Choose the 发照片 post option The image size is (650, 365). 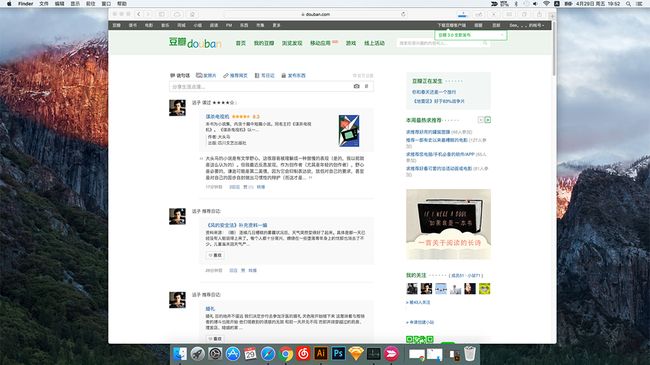point(206,75)
